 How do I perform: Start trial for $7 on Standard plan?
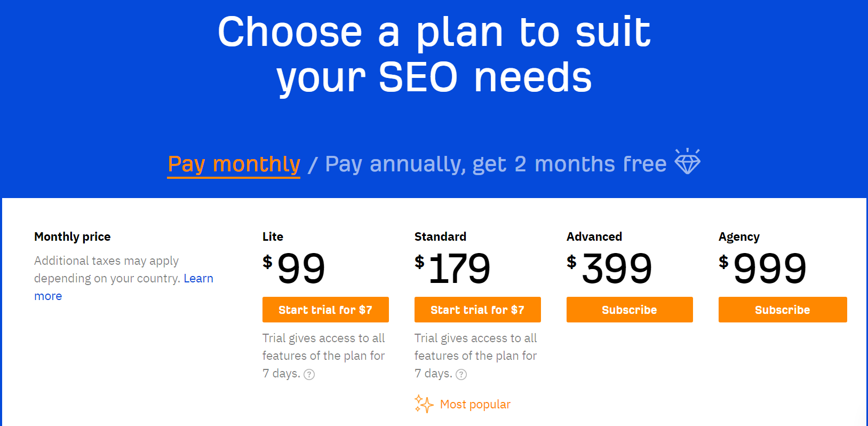point(477,310)
